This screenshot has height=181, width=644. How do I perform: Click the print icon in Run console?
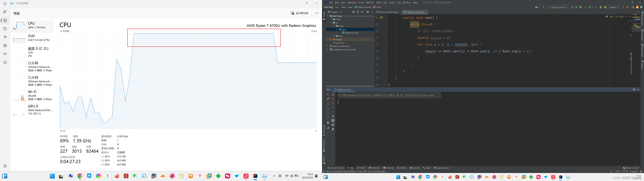[333, 125]
